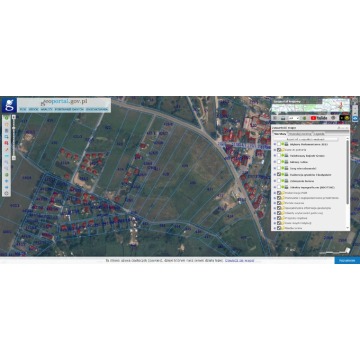360x360 pixels.
Task: Click the upper magnifier icon in left toolbar
Action: coord(7,162)
